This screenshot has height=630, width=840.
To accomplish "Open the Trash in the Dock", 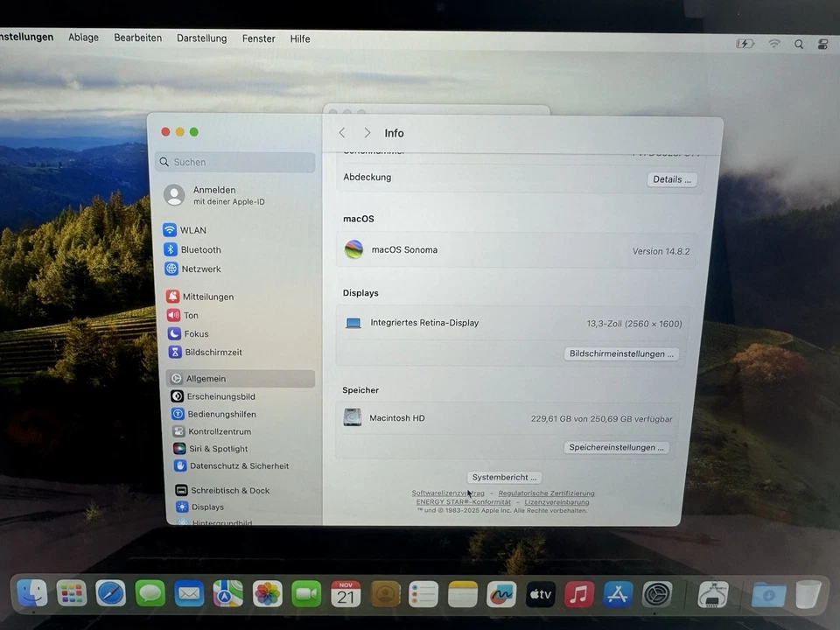I will click(808, 594).
